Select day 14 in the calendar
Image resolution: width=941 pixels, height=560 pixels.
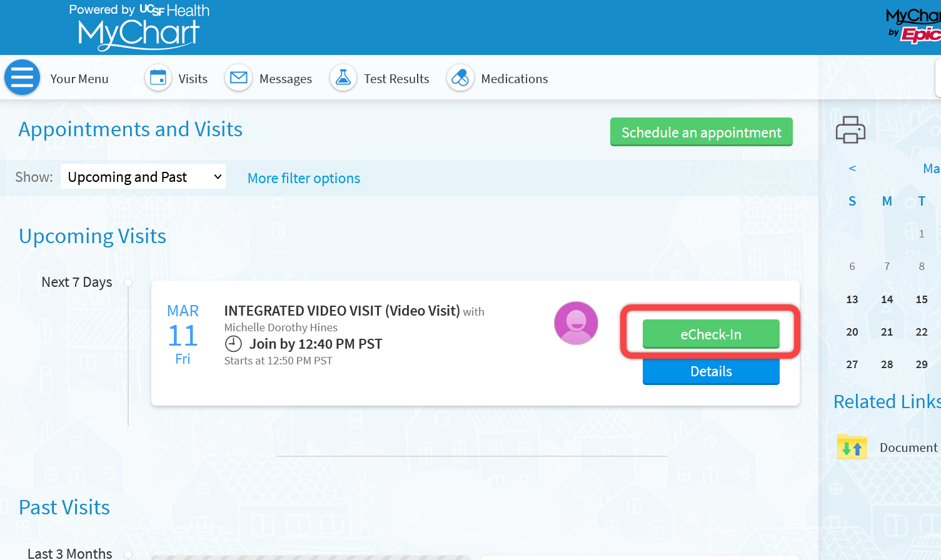(x=887, y=299)
